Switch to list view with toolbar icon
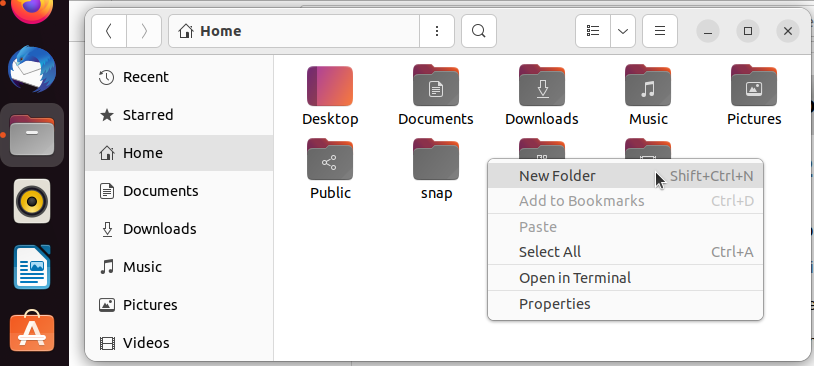814x366 pixels. point(593,31)
